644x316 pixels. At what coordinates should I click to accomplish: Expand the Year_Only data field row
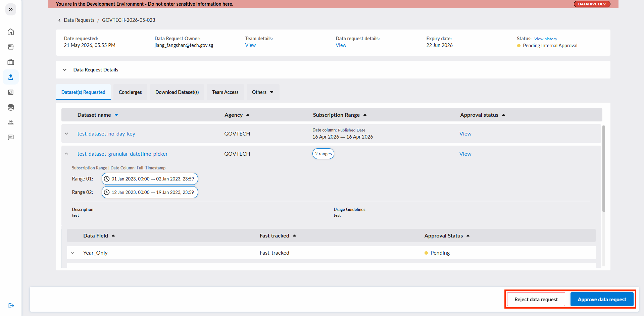[72, 253]
